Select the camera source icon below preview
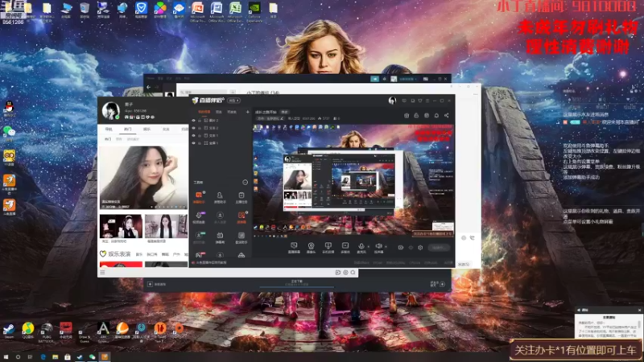 tap(311, 247)
